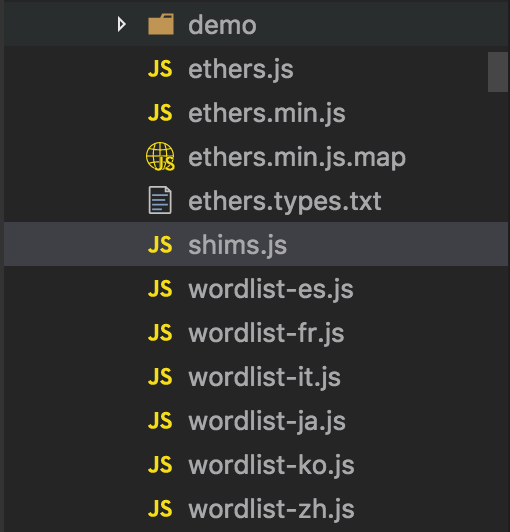510x532 pixels.
Task: Click the JS icon beside wordlist-it.js
Action: pyautogui.click(x=160, y=377)
